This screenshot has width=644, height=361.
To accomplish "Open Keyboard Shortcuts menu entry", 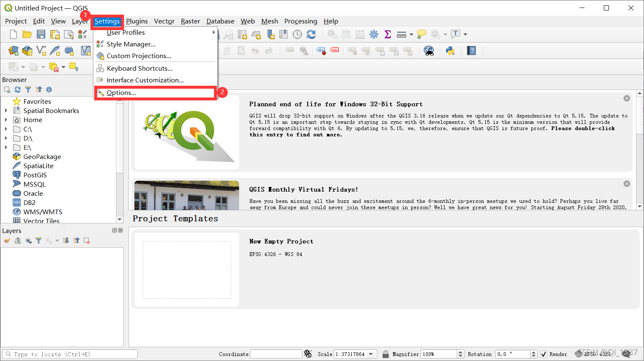I will click(156, 68).
